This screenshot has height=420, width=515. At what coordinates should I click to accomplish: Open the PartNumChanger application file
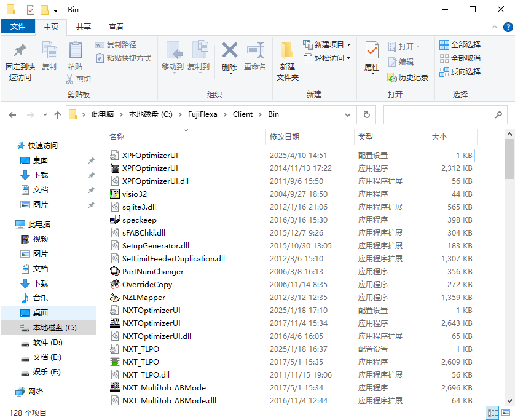pos(152,271)
